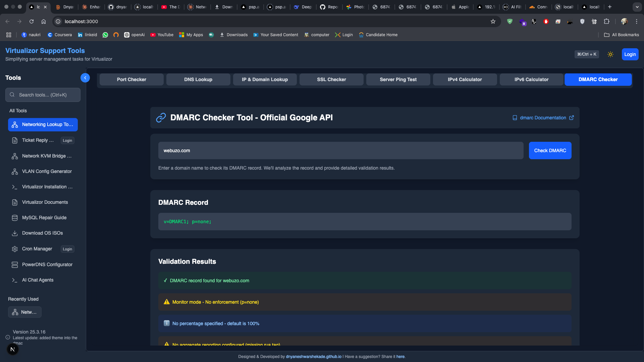Open Virtualizor Installation tool
Image resolution: width=644 pixels, height=362 pixels.
point(43,187)
